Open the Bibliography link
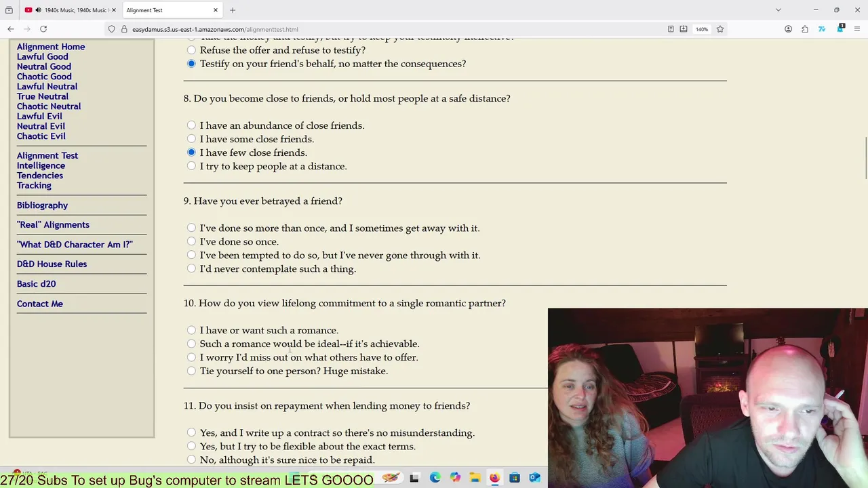 (x=42, y=205)
